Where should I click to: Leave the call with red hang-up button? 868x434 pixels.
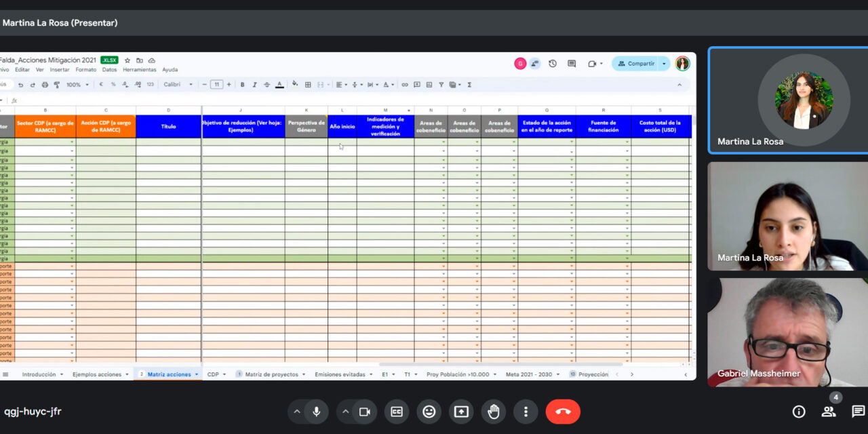[563, 412]
